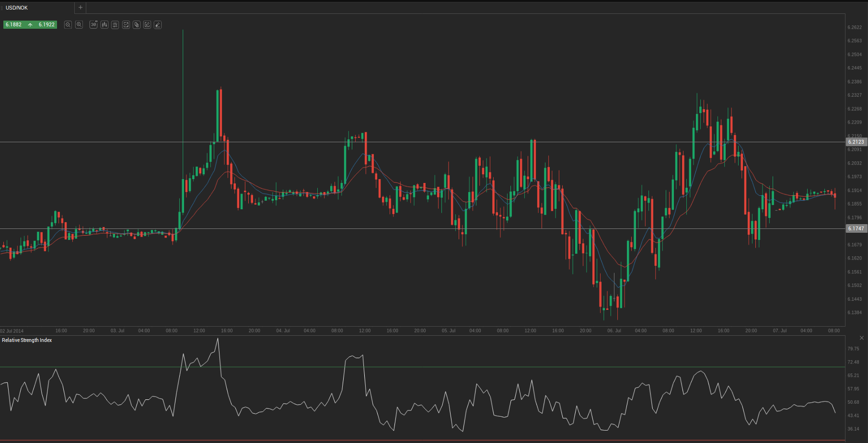The image size is (868, 443).
Task: Click the 6.2622 price axis label
Action: pos(855,27)
